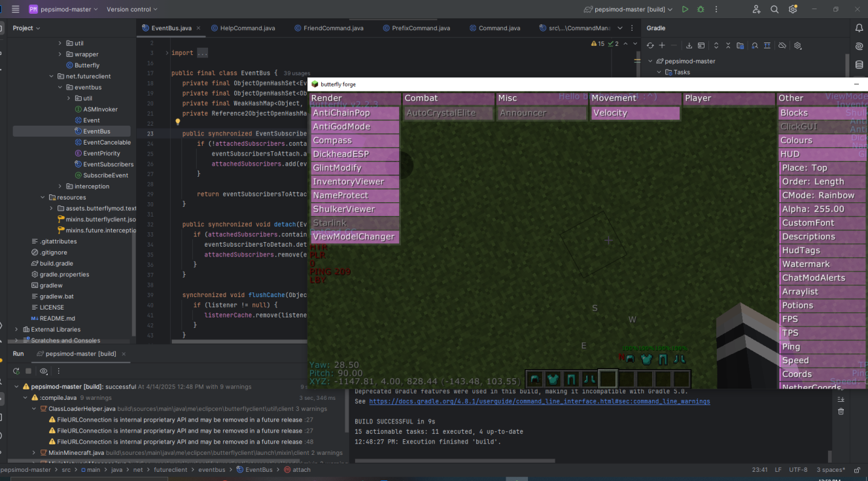Stop the running build process
The image size is (868, 481).
pos(28,371)
